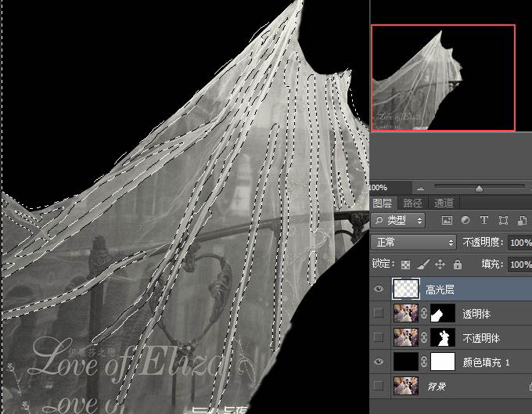The image size is (532, 414).
Task: Hide the 颜色填充 1 layer eye icon
Action: tap(379, 362)
